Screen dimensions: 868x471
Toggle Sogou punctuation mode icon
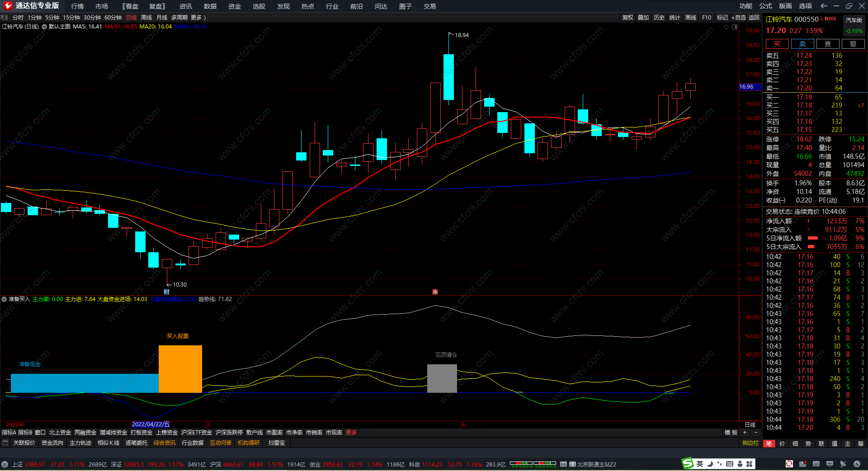tap(720, 464)
